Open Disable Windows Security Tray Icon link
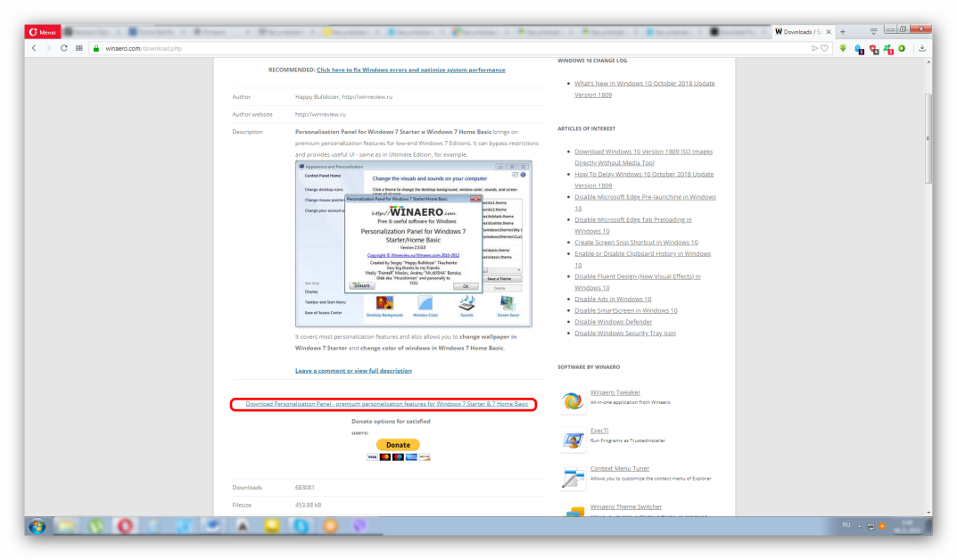This screenshot has width=957, height=560. 625,334
